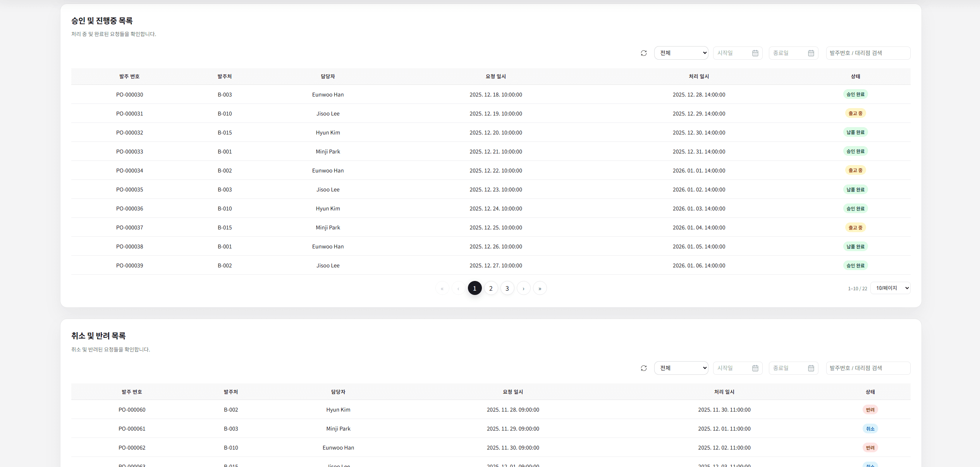This screenshot has width=980, height=467.
Task: Go to next page arrow
Action: [523, 288]
